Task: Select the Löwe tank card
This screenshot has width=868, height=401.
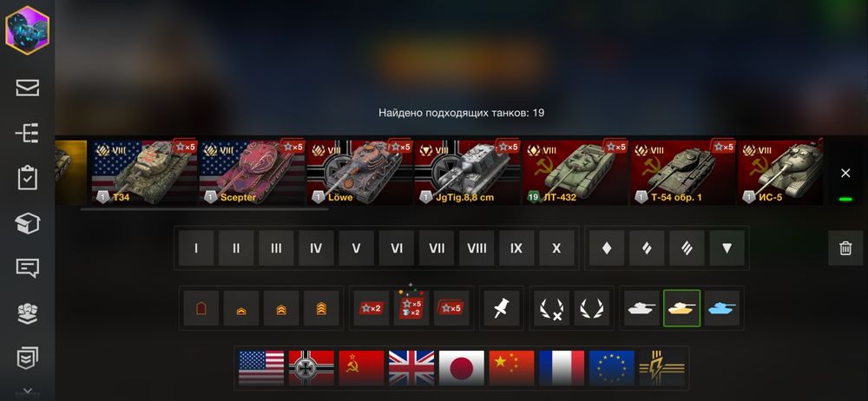Action: click(x=359, y=172)
